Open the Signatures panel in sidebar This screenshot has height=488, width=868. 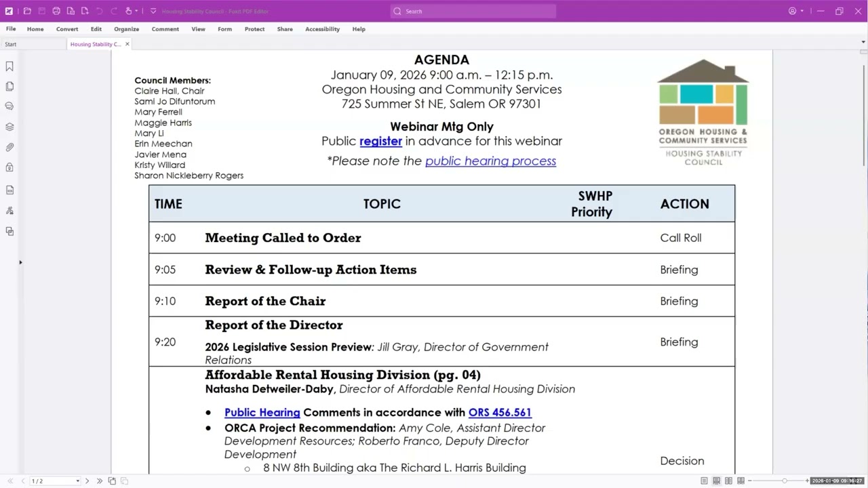[x=9, y=211]
